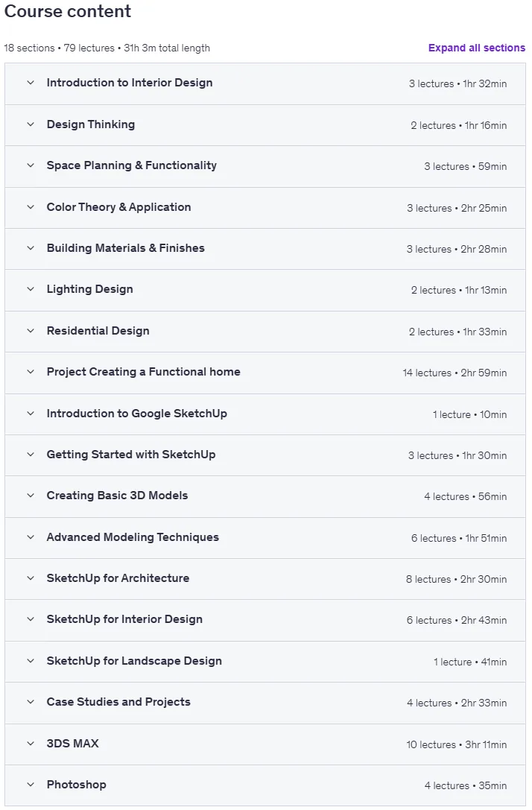
Task: Expand Creating Basic 3D Models chevron
Action: click(x=31, y=496)
